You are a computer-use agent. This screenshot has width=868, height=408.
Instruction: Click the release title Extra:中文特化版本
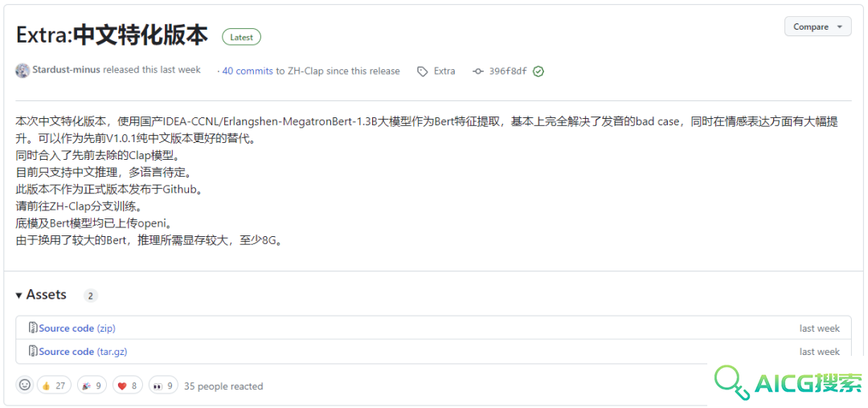pos(113,35)
